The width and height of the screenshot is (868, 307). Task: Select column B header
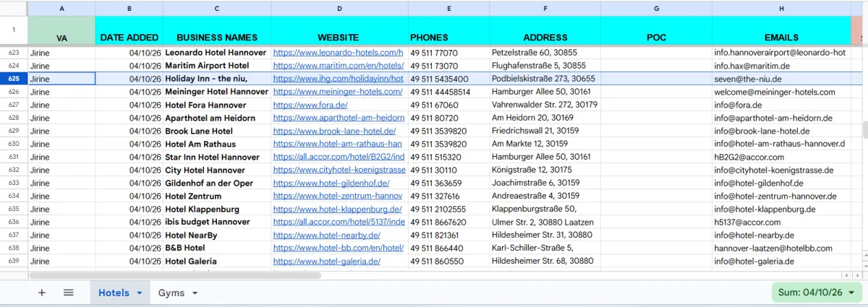coord(129,8)
